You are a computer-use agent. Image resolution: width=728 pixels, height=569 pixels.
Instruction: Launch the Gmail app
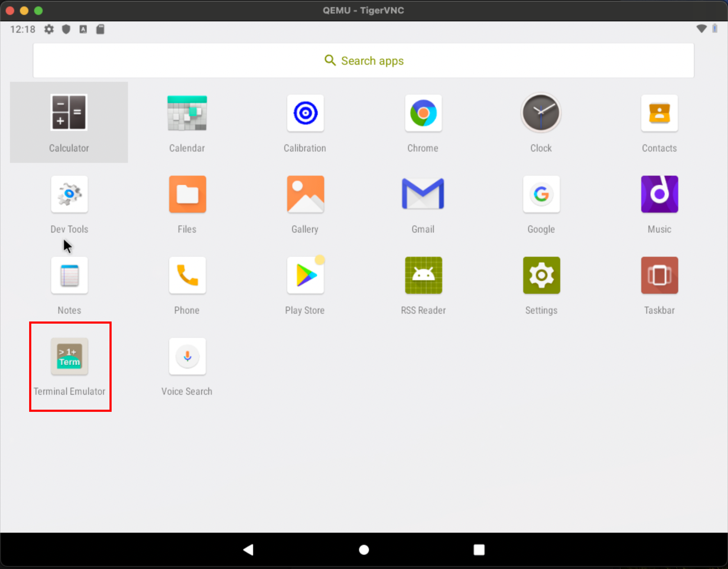point(423,193)
